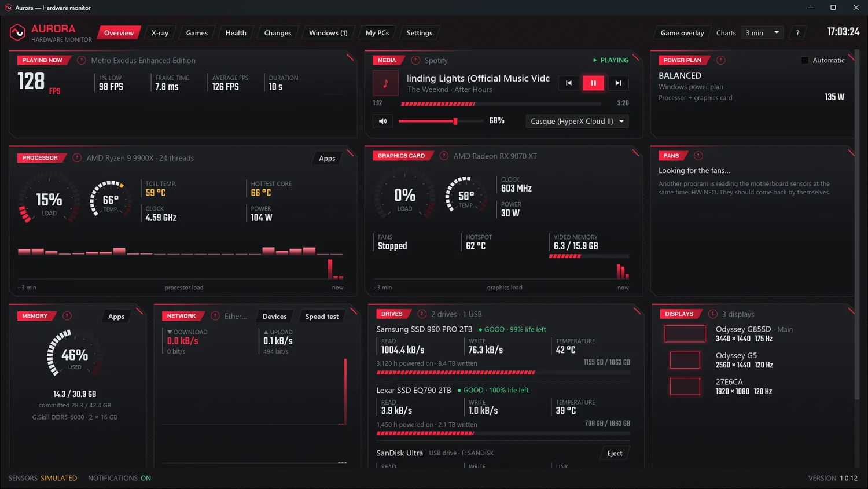868x489 pixels.
Task: Open Apps in the Processor panel
Action: 327,159
